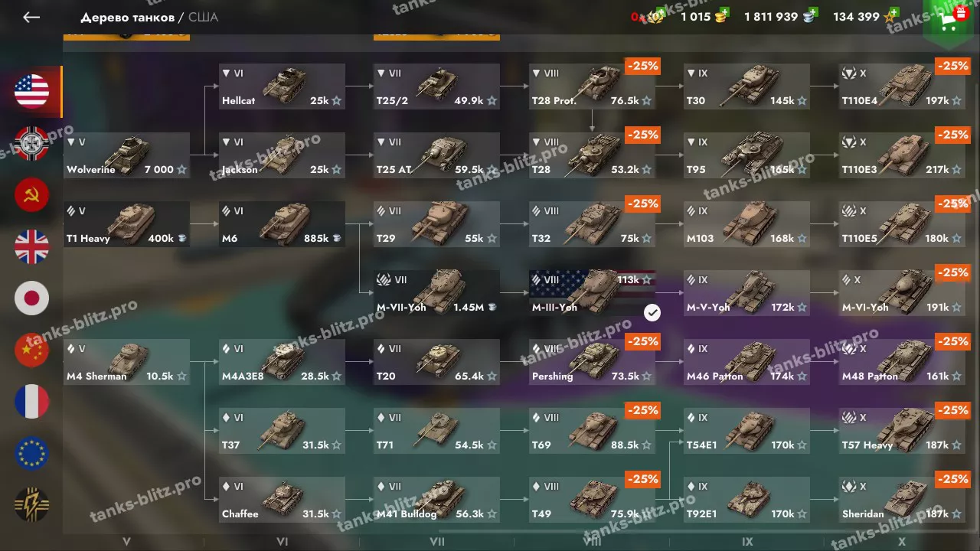The image size is (980, 551).
Task: Select the M-VII-Yoh tank card
Action: click(436, 292)
